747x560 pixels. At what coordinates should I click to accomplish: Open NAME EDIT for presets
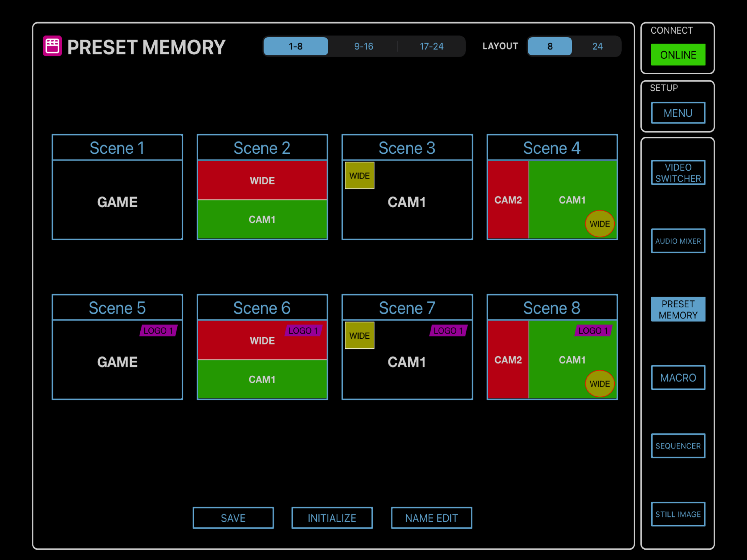pyautogui.click(x=431, y=518)
